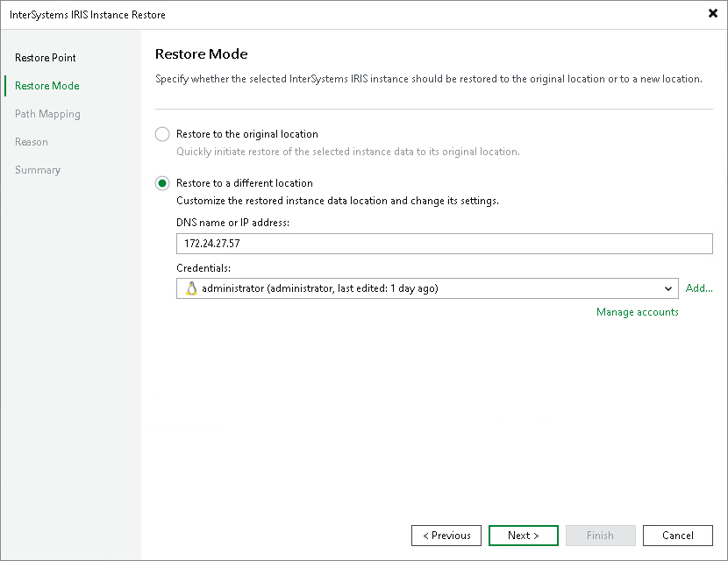The height and width of the screenshot is (561, 728).
Task: Close the Instance Restore dialog
Action: click(713, 13)
